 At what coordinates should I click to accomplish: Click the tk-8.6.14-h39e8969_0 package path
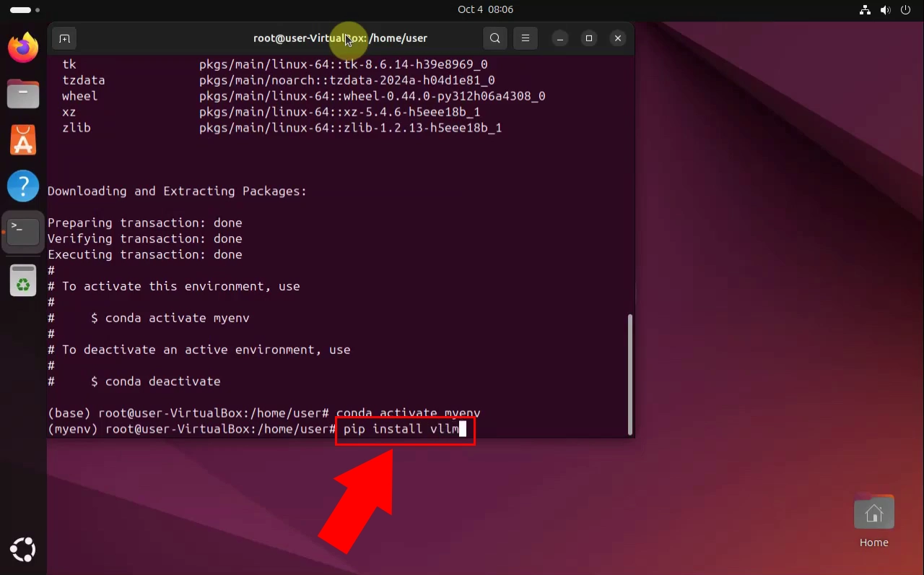point(344,64)
